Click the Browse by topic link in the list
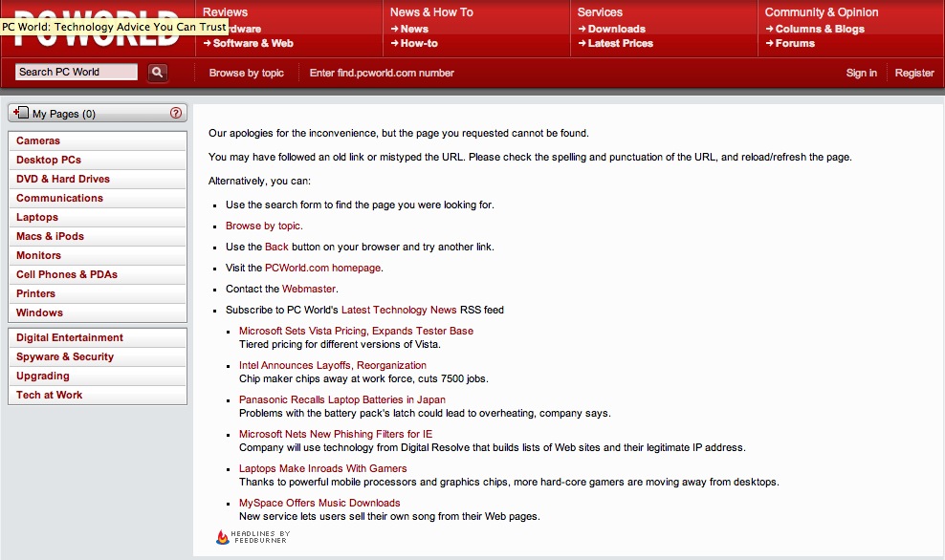945x560 pixels. click(263, 226)
